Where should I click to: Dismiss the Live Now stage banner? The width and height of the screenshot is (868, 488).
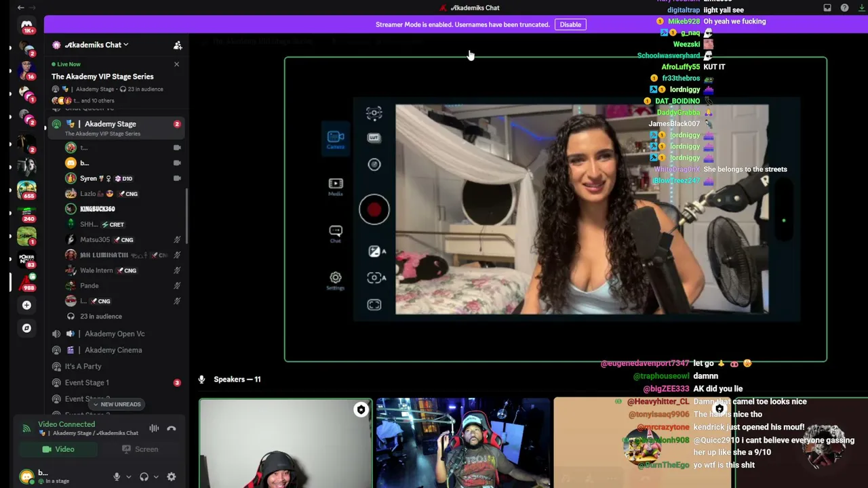click(176, 64)
